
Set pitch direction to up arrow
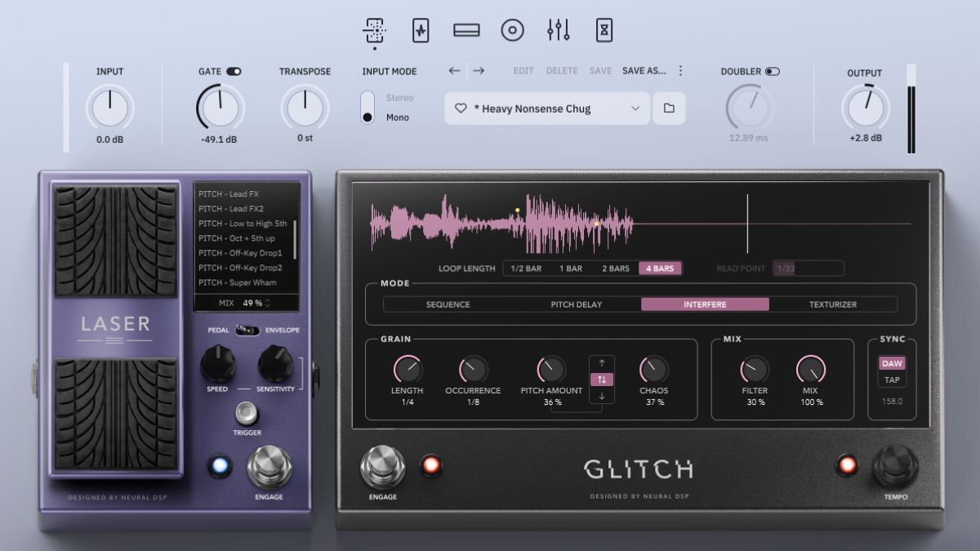(x=602, y=363)
